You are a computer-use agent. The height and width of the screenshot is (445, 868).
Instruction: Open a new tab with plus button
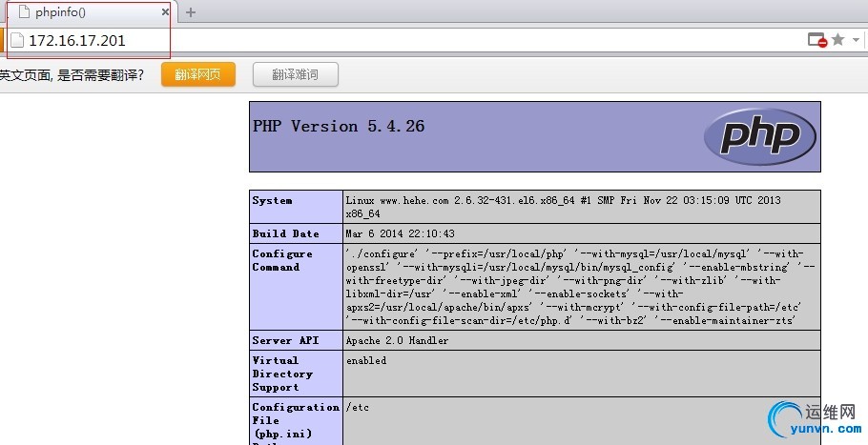click(x=191, y=12)
